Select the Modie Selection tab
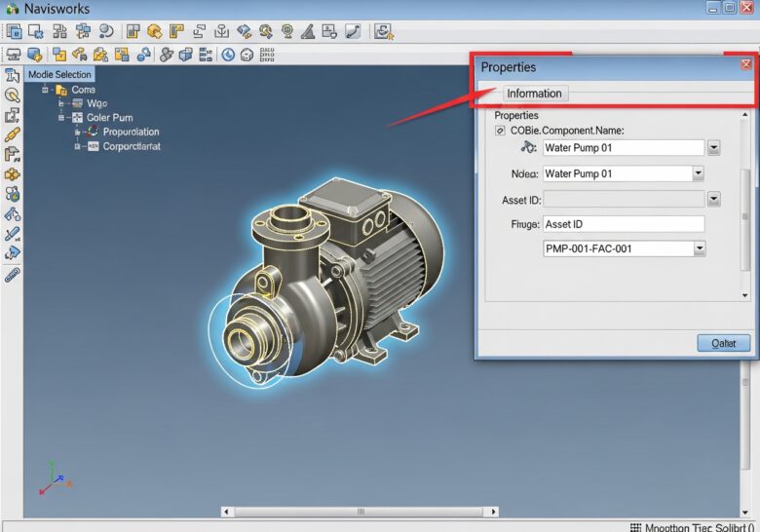Image resolution: width=760 pixels, height=532 pixels. pyautogui.click(x=59, y=75)
